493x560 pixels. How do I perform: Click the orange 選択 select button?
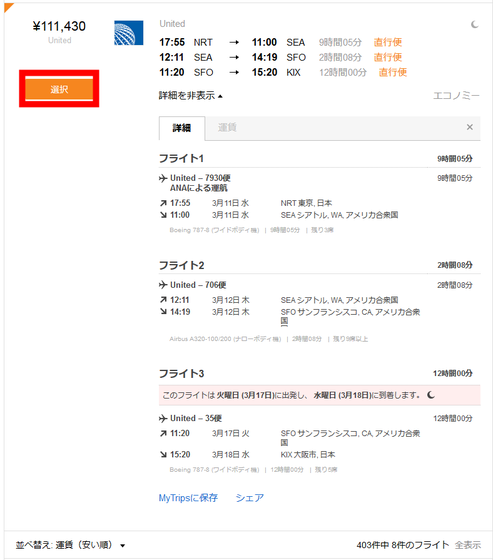(x=59, y=89)
